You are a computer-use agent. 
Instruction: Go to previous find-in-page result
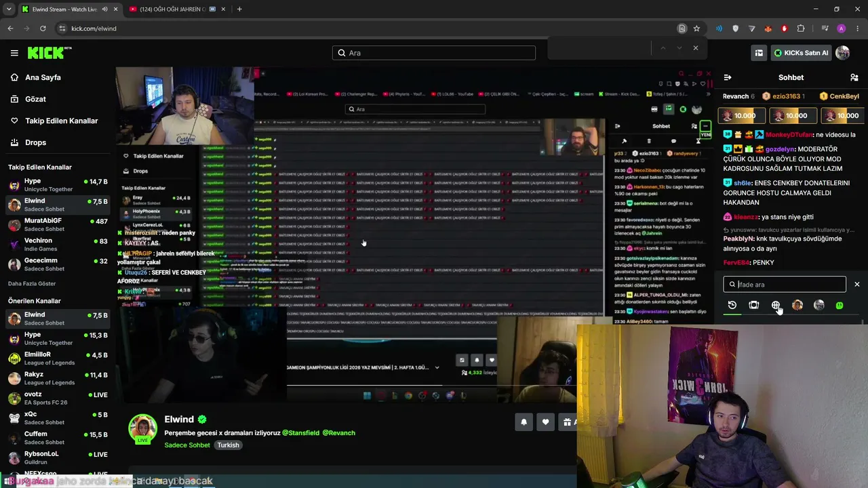663,48
